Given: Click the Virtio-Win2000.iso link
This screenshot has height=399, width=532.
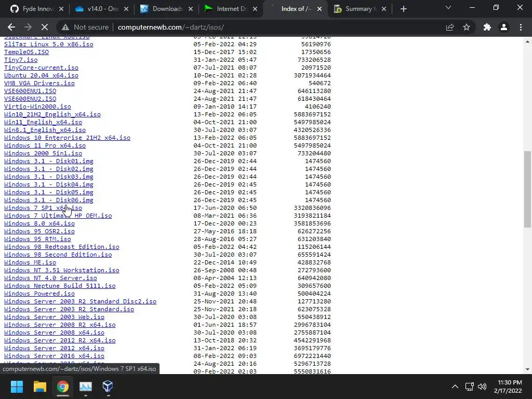Looking at the screenshot, I should pos(37,107).
